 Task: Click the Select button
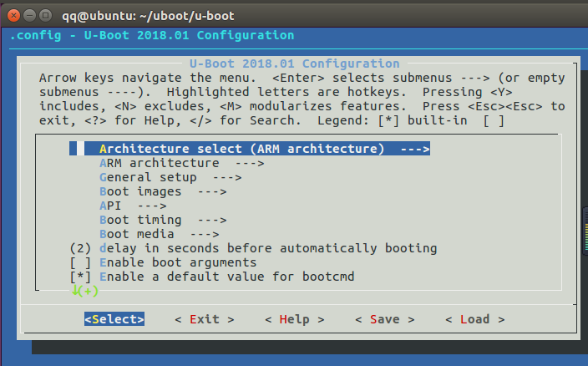(x=114, y=319)
